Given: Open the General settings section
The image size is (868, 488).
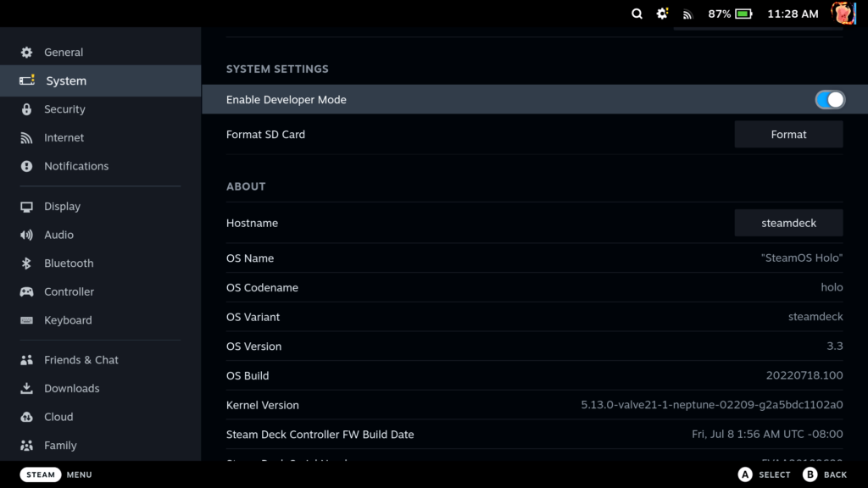Looking at the screenshot, I should pos(64,53).
